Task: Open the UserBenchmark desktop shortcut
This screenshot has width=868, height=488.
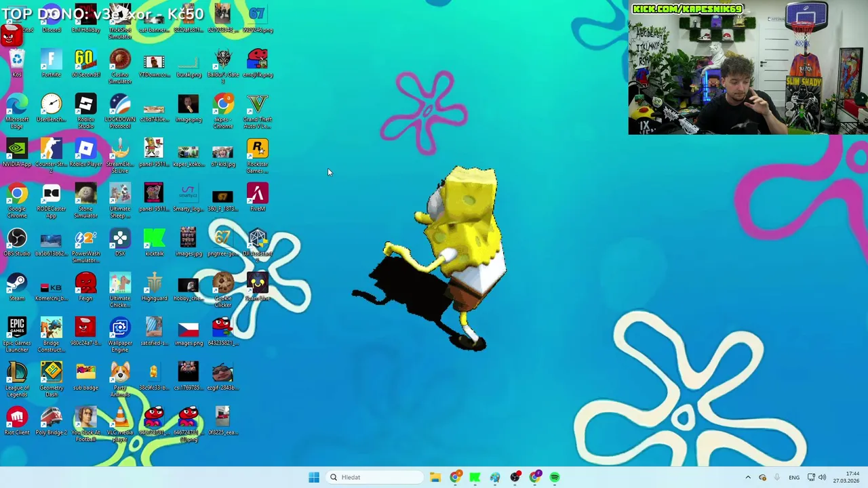Action: point(52,108)
